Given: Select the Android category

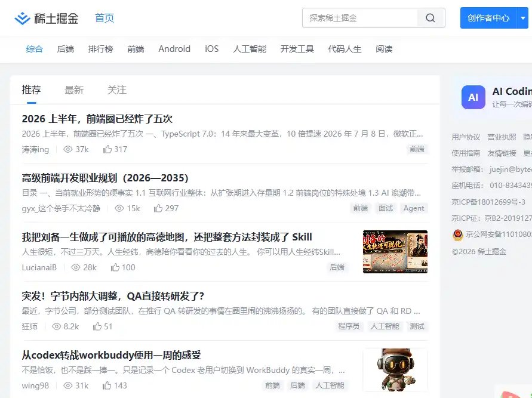Looking at the screenshot, I should pos(174,49).
